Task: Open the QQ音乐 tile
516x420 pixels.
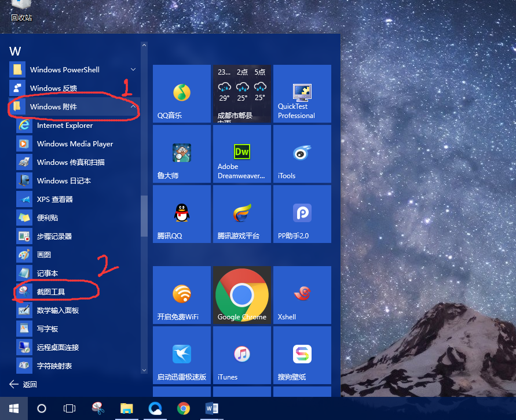Action: [182, 94]
